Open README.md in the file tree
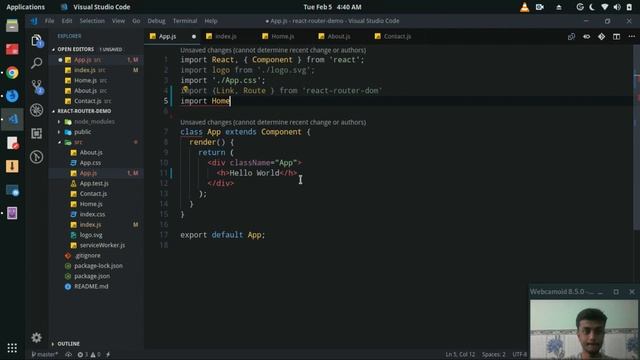This screenshot has width=640, height=360. click(91, 286)
